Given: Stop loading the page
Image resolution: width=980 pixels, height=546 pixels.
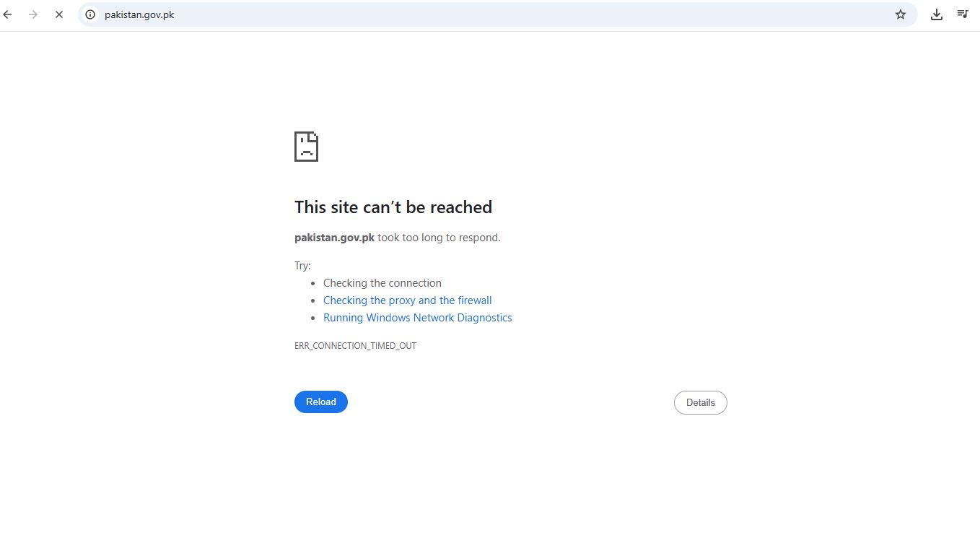Looking at the screenshot, I should 59,14.
